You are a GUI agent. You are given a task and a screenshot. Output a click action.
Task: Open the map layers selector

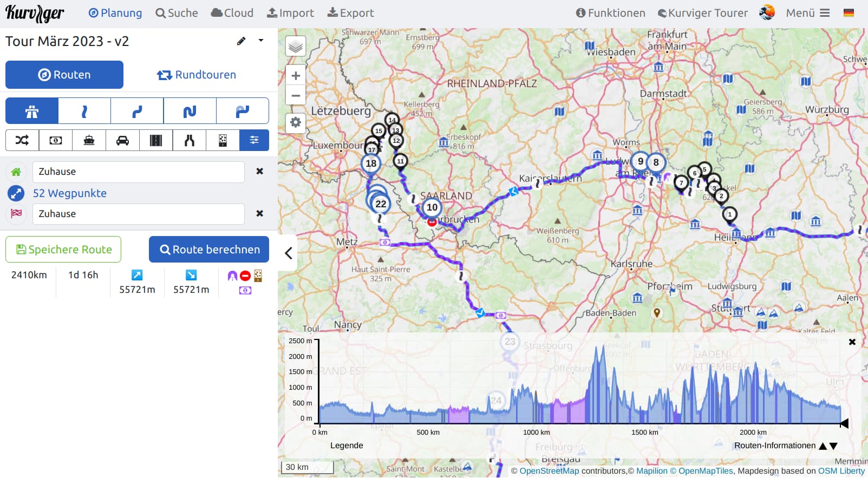click(296, 47)
